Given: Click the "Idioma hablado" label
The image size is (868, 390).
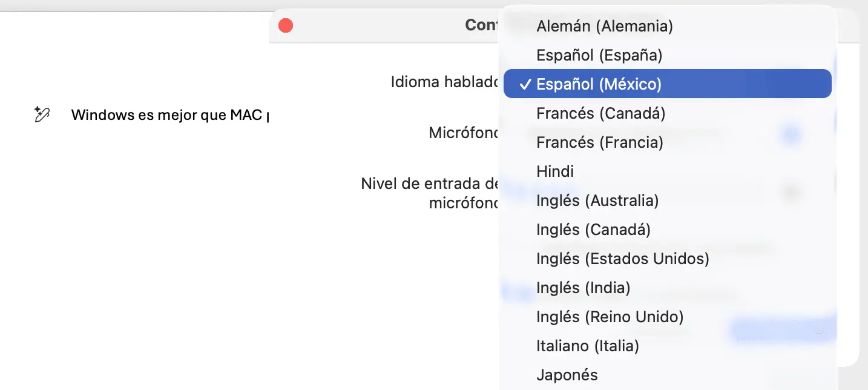Looking at the screenshot, I should 445,82.
